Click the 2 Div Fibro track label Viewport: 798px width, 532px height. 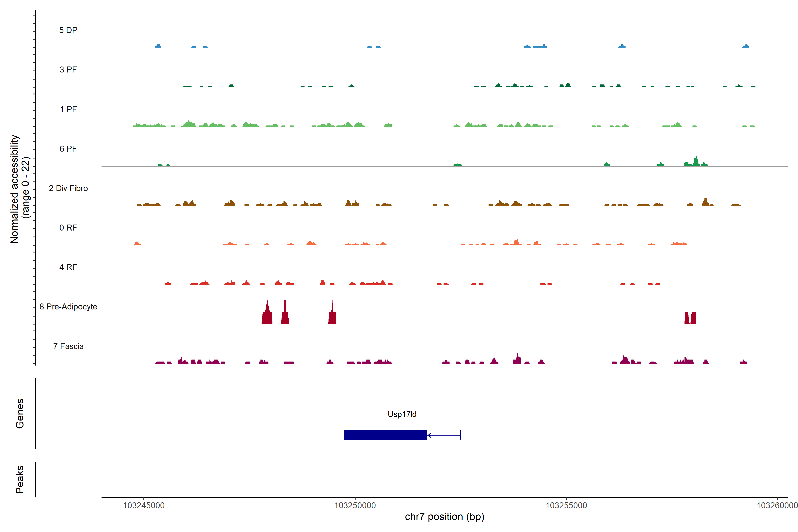click(x=68, y=188)
